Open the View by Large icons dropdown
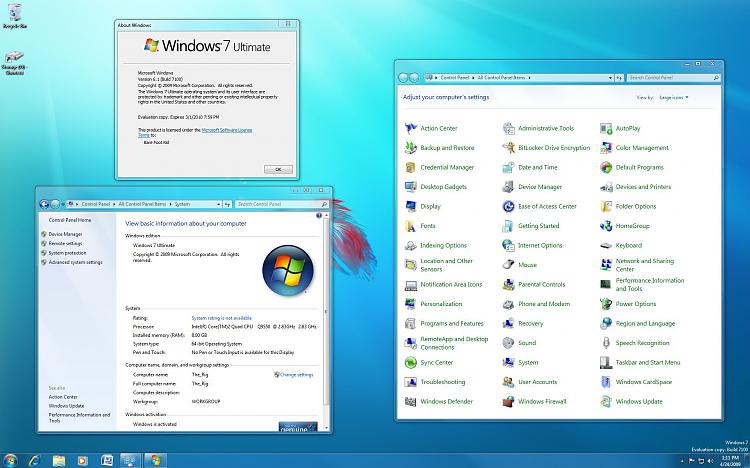This screenshot has width=750, height=468. click(x=673, y=98)
